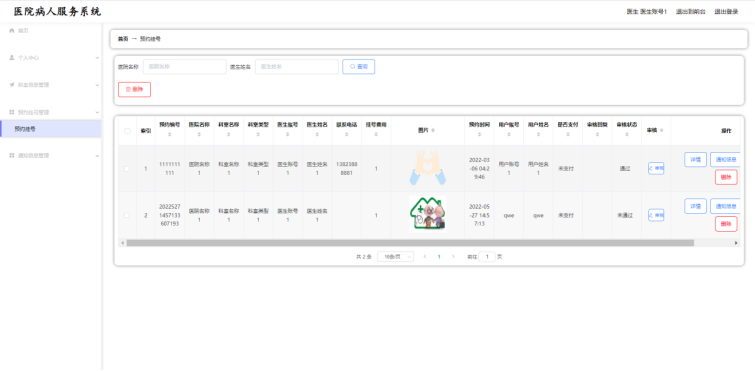Sort table by 挂号费用 column arrows
Viewport: 755px width, 371px height.
(376, 135)
